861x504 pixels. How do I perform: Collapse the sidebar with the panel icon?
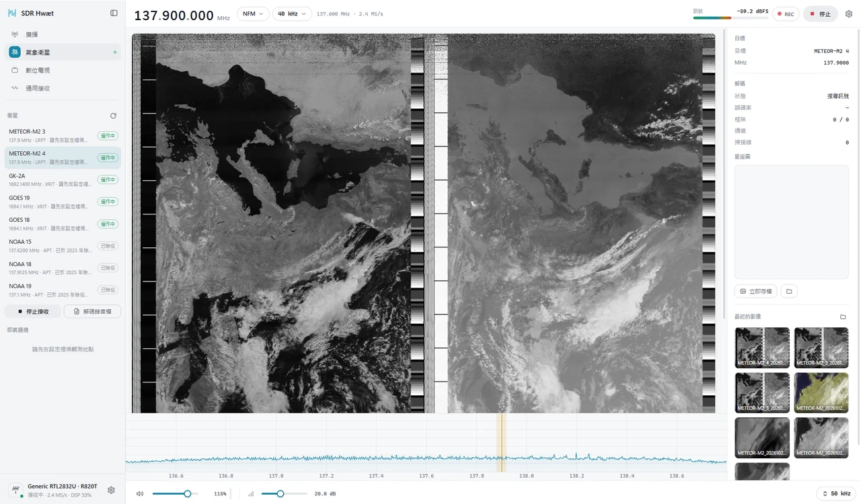click(x=114, y=13)
